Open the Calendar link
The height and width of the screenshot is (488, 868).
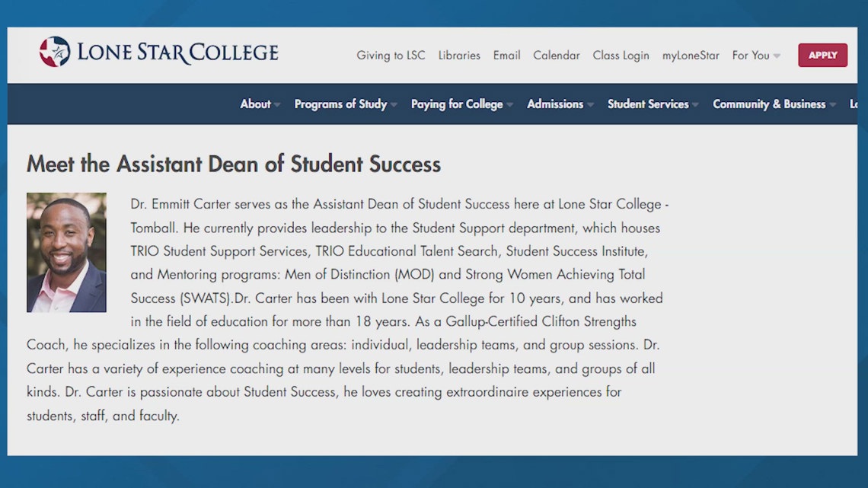(x=556, y=56)
